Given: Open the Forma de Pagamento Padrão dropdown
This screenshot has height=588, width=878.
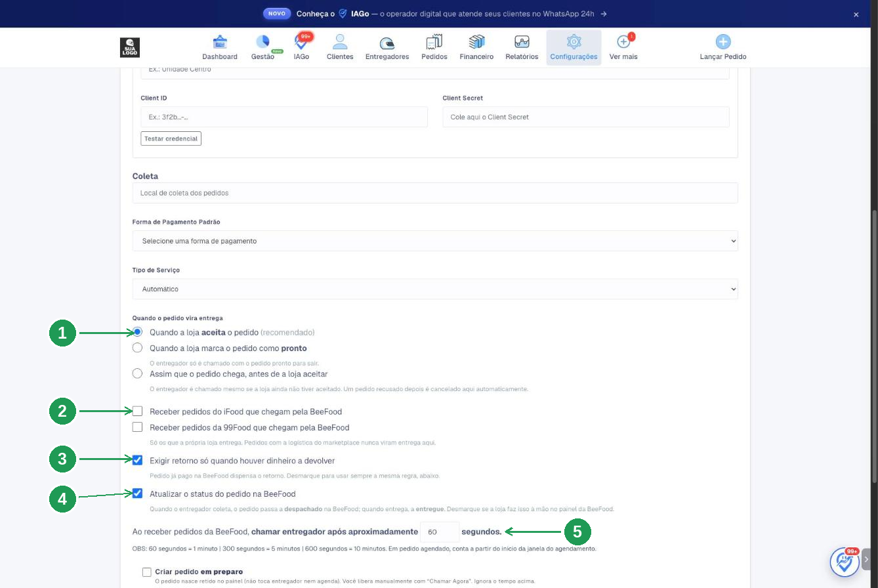Looking at the screenshot, I should [435, 241].
